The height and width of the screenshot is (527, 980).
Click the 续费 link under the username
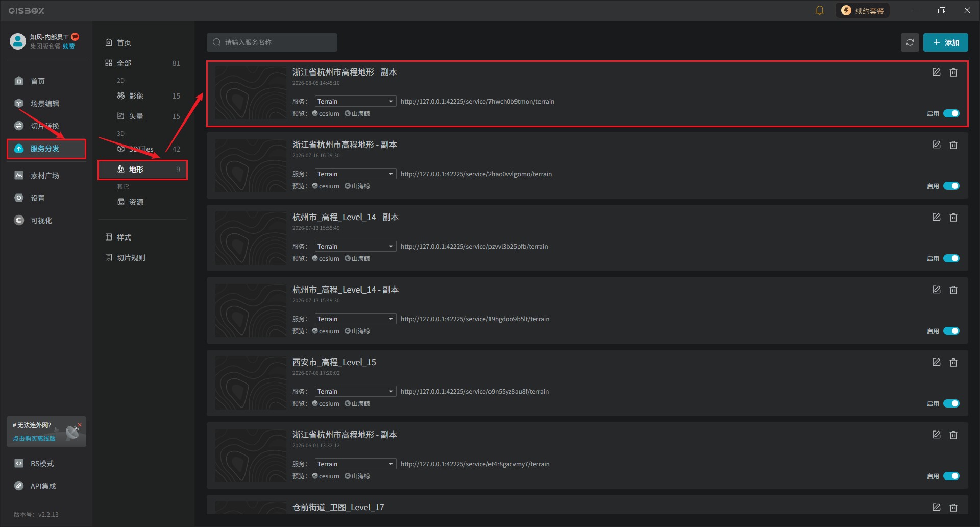[x=69, y=46]
